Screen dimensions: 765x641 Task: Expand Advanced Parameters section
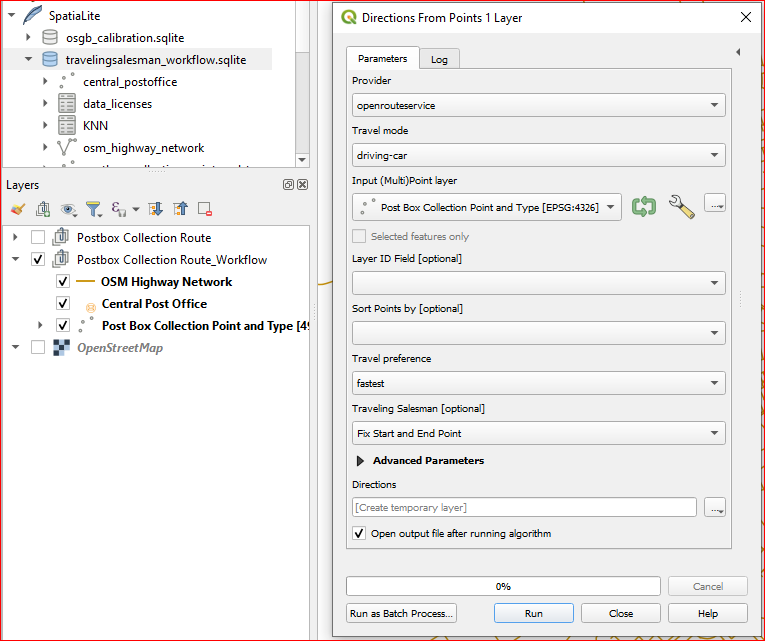pos(361,461)
